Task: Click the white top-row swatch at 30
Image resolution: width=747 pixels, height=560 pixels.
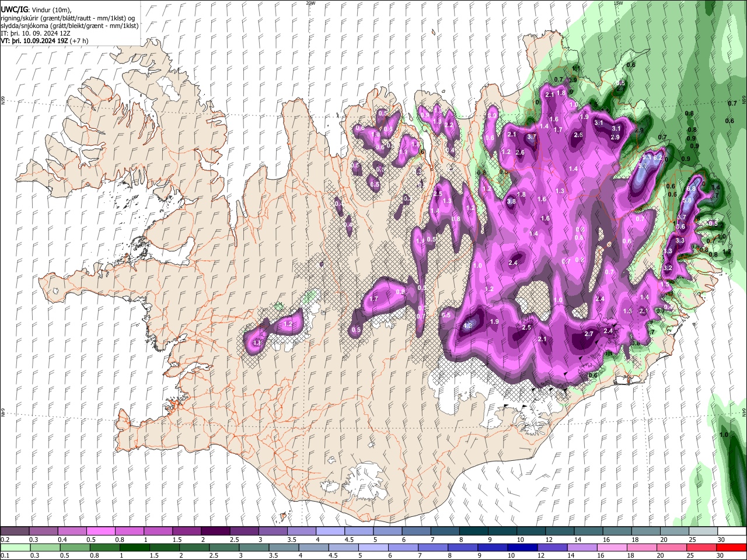Action: click(731, 531)
